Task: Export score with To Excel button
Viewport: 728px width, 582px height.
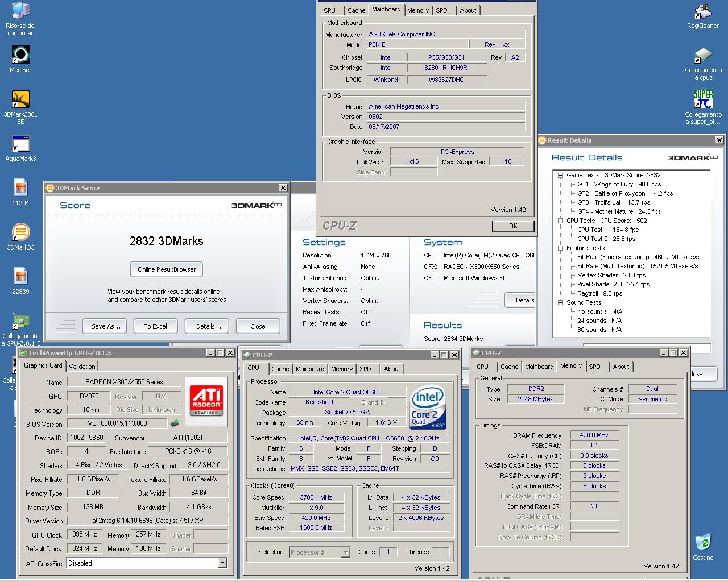Action: coord(155,326)
